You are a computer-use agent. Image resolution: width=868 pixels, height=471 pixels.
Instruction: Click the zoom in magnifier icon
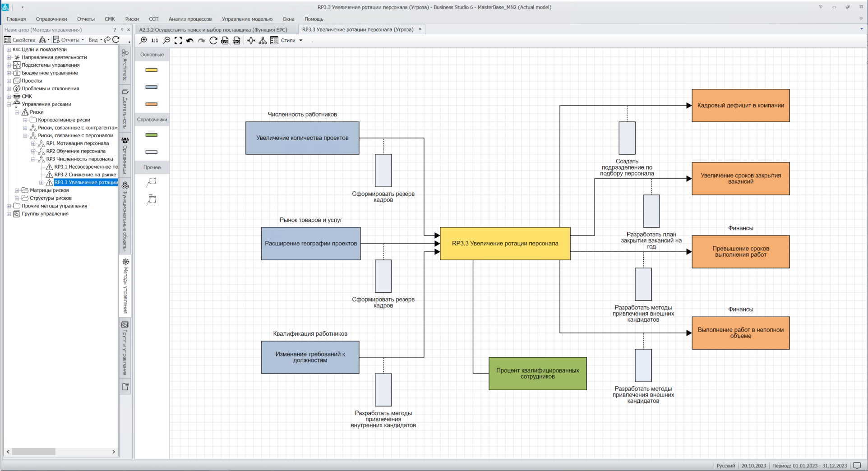[143, 41]
